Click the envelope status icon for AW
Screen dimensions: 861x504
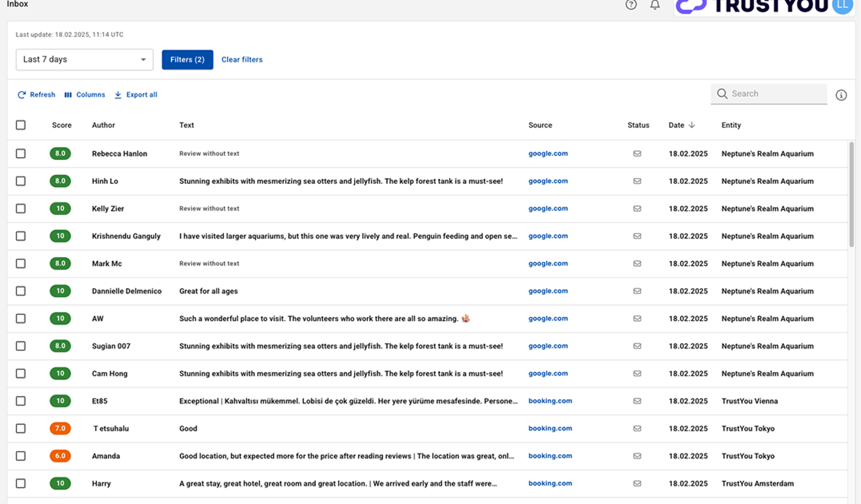click(637, 318)
